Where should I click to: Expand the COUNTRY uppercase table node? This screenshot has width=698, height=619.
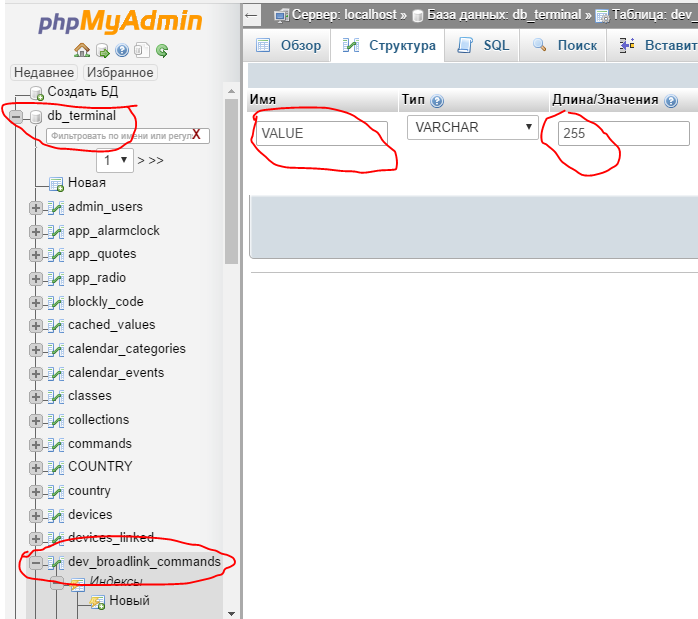click(36, 468)
